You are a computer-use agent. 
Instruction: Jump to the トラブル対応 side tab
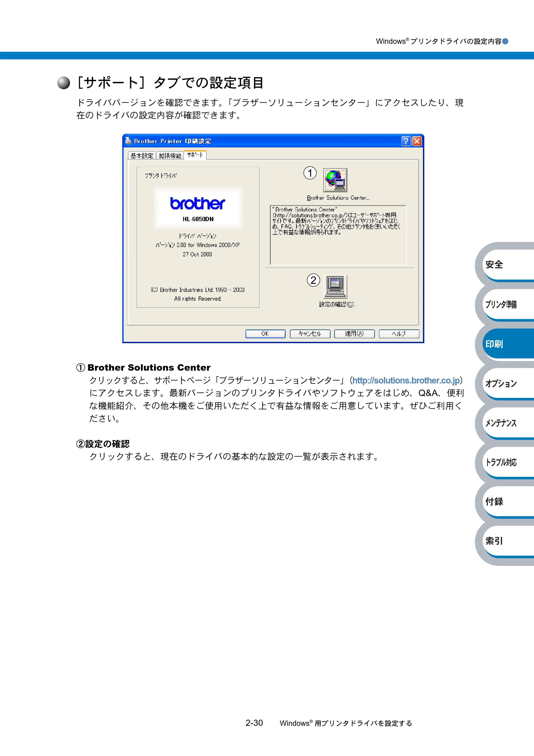509,462
